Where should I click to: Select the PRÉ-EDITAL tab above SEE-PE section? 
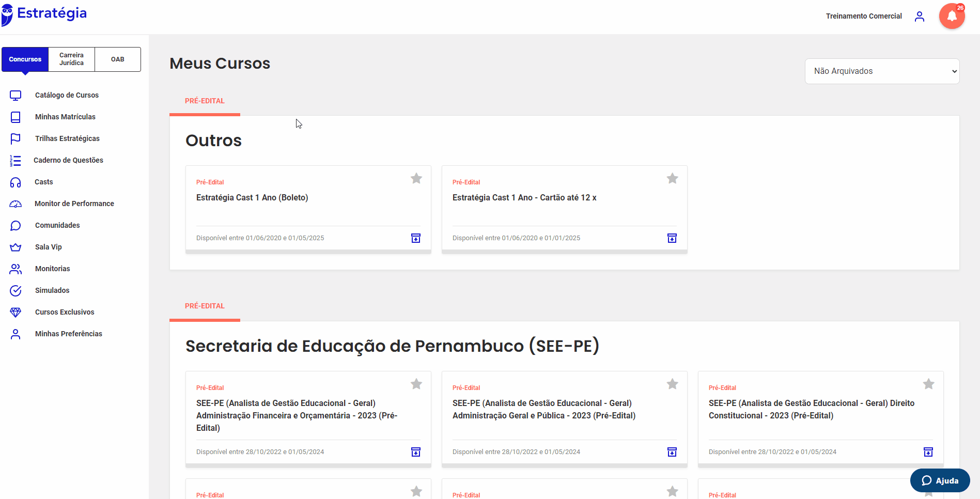(x=205, y=306)
